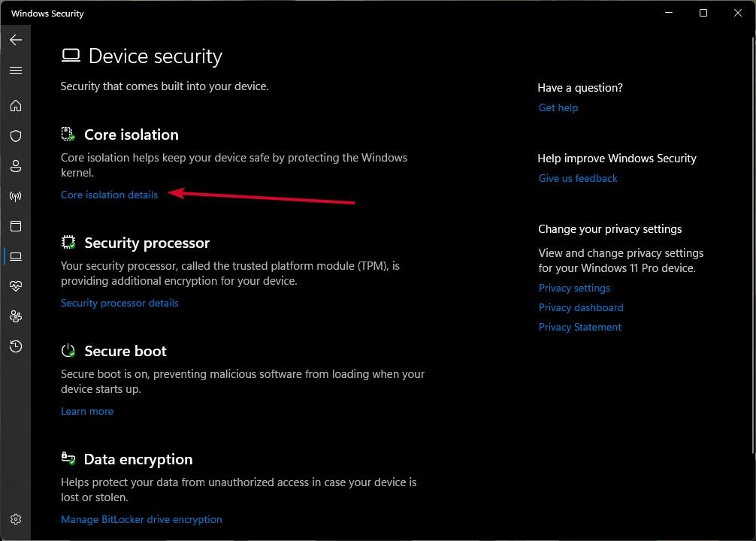Click Learn more under Secure boot
The height and width of the screenshot is (541, 756).
coord(87,411)
